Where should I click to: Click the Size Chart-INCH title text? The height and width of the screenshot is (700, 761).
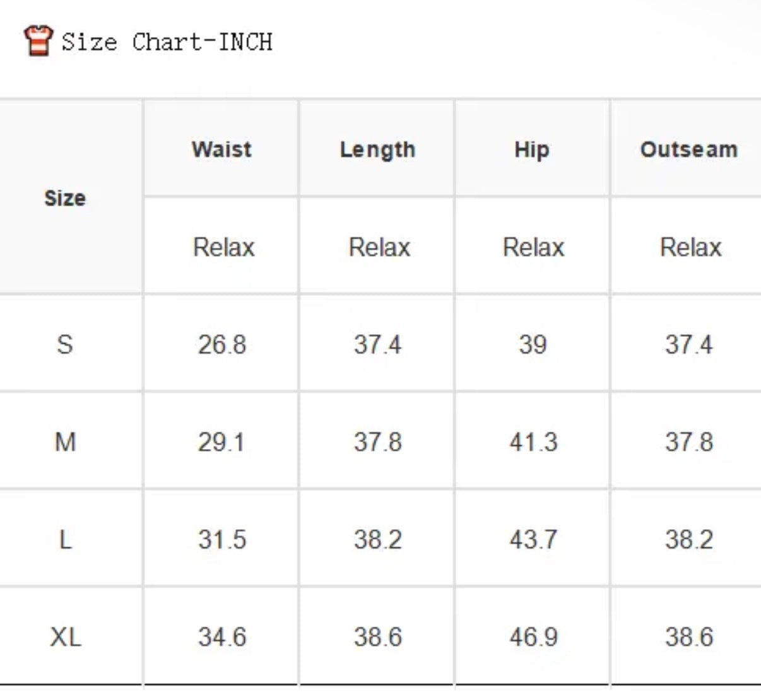(167, 42)
